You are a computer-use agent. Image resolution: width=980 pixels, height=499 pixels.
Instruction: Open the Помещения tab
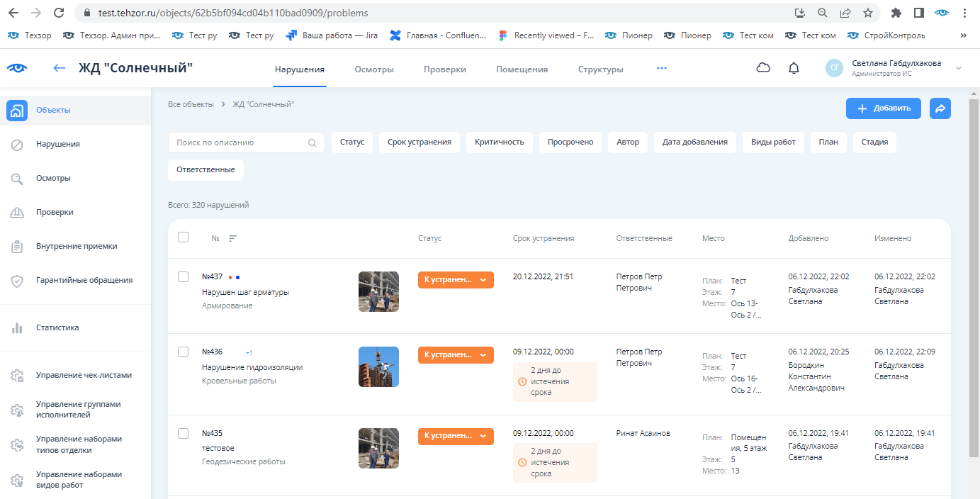[x=522, y=69]
